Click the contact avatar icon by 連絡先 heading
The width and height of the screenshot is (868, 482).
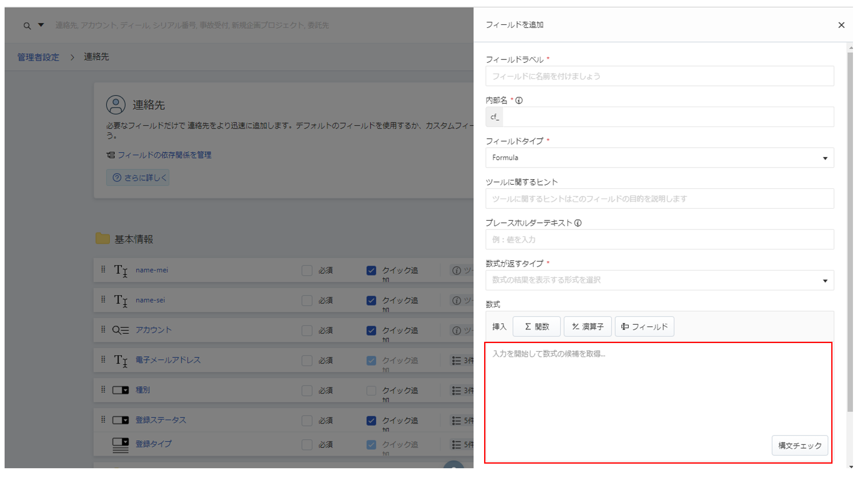116,105
